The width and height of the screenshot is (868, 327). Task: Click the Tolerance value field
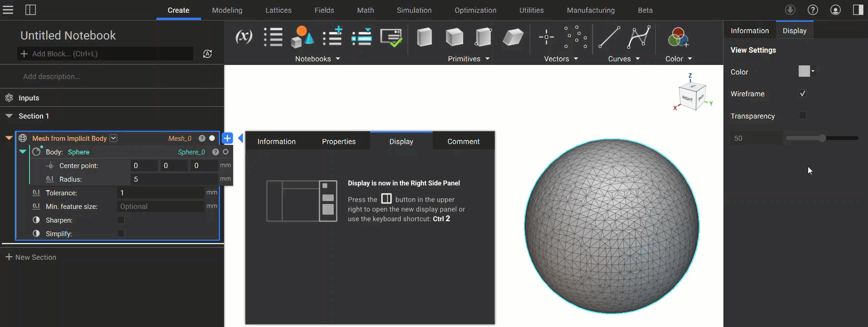[161, 193]
